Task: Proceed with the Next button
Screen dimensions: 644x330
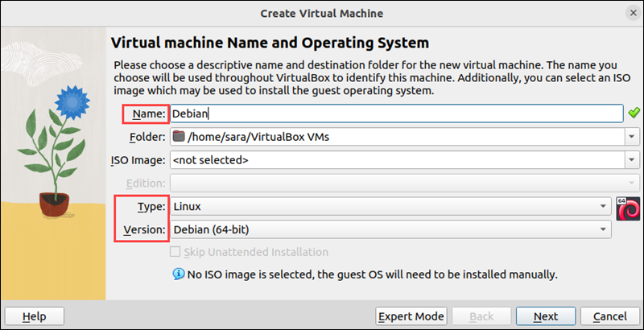Action: [x=546, y=316]
